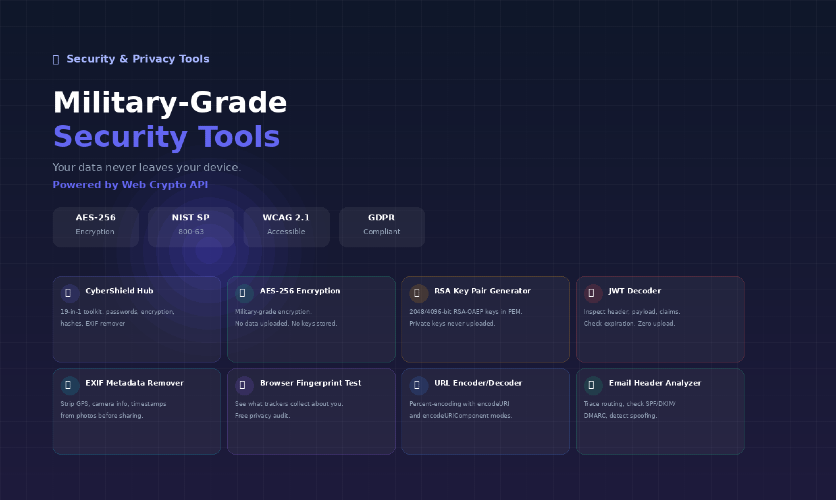
Task: Click the Security & Privacy Tools label
Action: [138, 59]
